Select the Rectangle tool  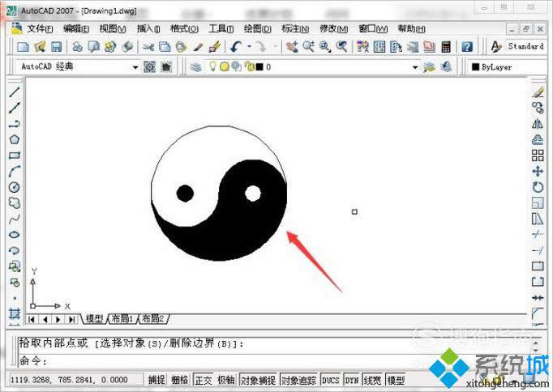click(14, 156)
